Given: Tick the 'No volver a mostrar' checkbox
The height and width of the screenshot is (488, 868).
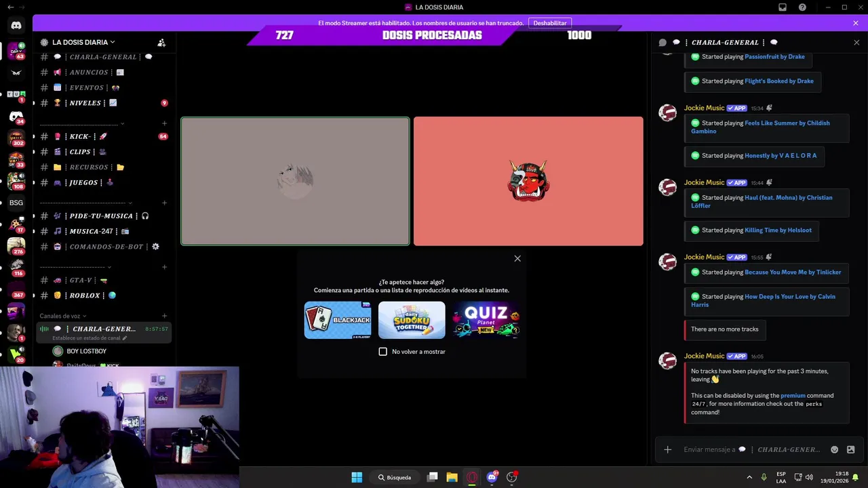Looking at the screenshot, I should (383, 351).
